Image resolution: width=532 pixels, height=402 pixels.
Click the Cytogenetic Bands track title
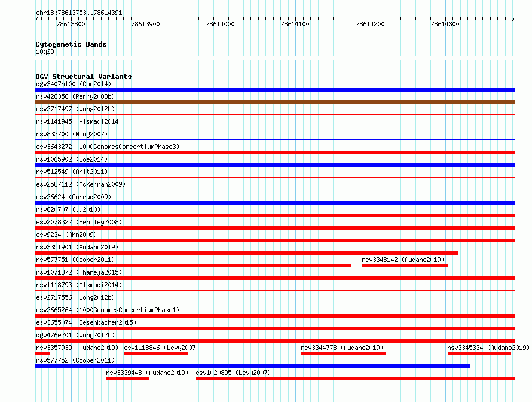(71, 44)
